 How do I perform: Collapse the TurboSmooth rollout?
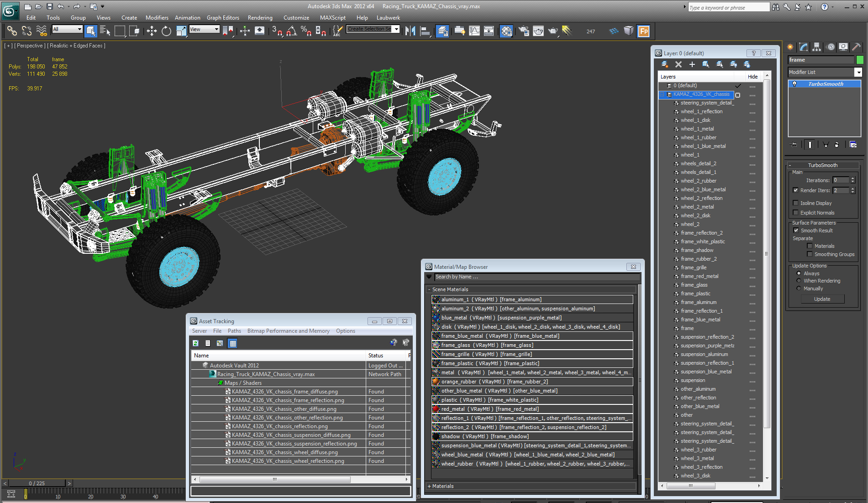790,165
